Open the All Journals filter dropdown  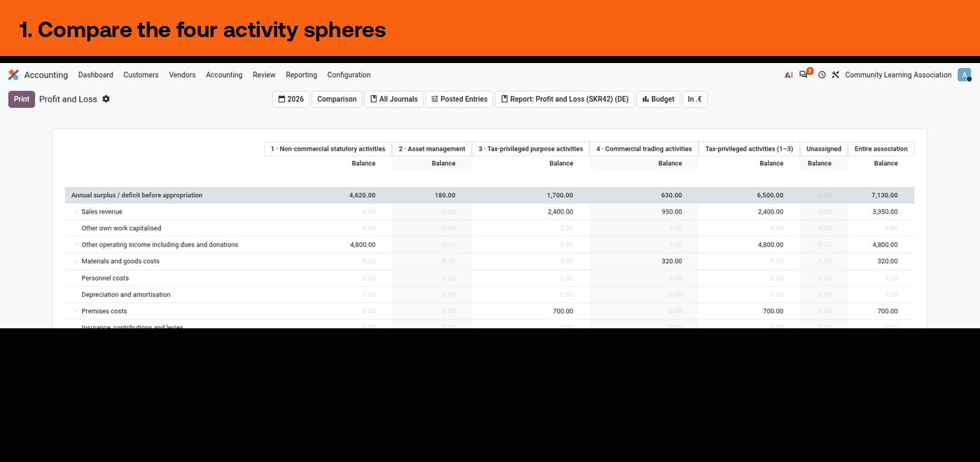tap(393, 99)
